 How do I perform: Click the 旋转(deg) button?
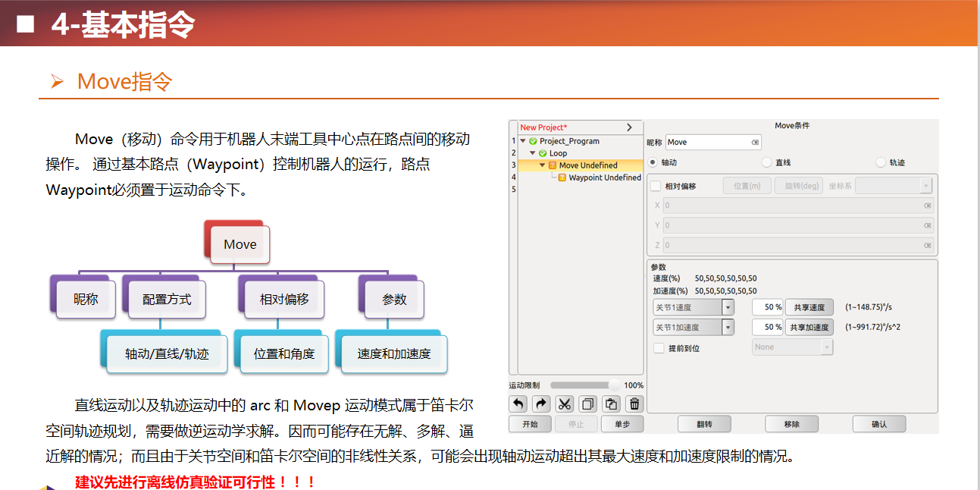[799, 186]
